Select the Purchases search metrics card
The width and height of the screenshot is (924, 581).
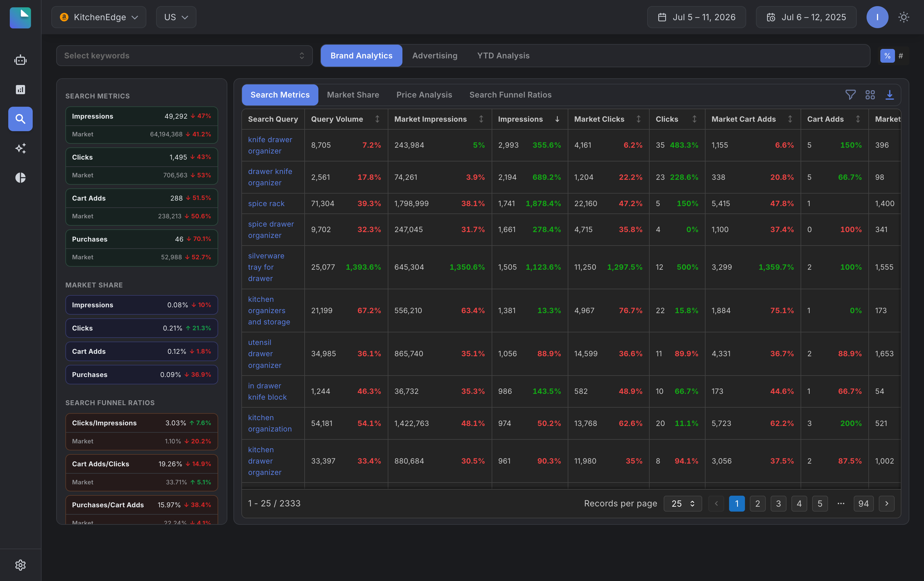click(x=141, y=248)
